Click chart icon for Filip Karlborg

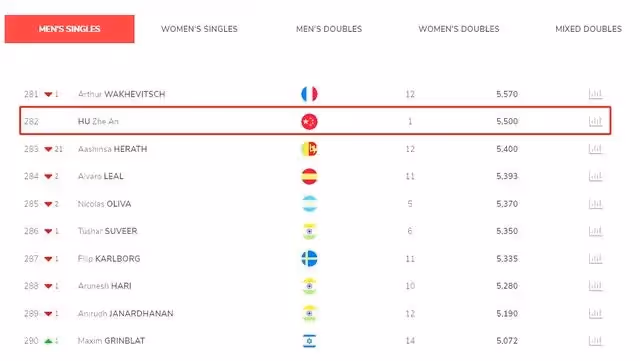pyautogui.click(x=595, y=258)
